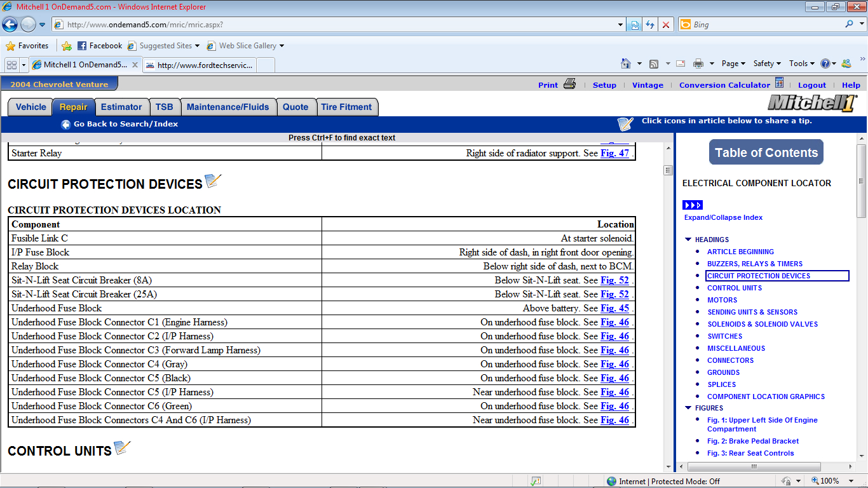The width and height of the screenshot is (868, 488).
Task: Open the Tools menu dropdown
Action: (802, 64)
